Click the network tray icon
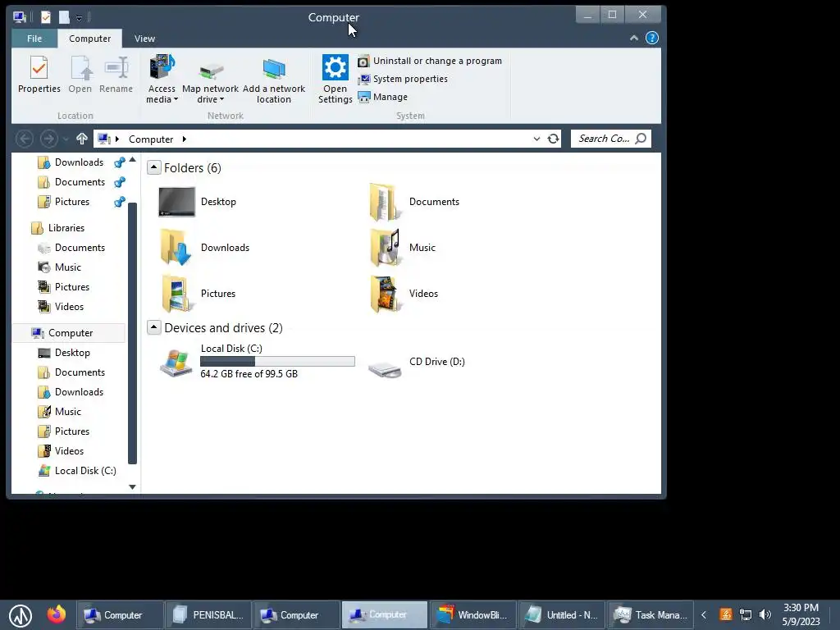Screen dimensions: 840x630 pos(746,615)
